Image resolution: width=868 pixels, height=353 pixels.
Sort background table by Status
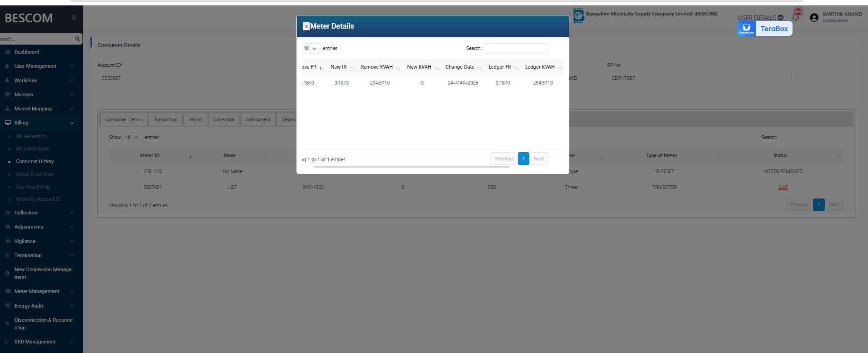[x=783, y=155]
